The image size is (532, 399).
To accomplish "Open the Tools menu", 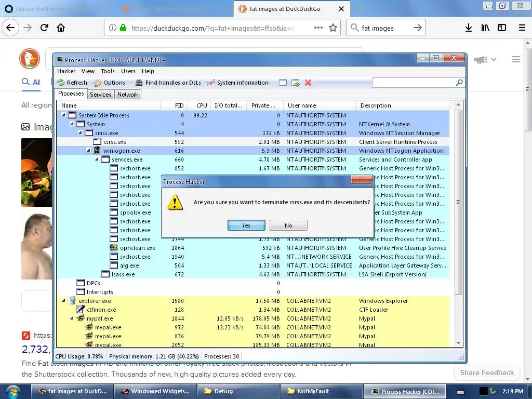I will pos(108,71).
